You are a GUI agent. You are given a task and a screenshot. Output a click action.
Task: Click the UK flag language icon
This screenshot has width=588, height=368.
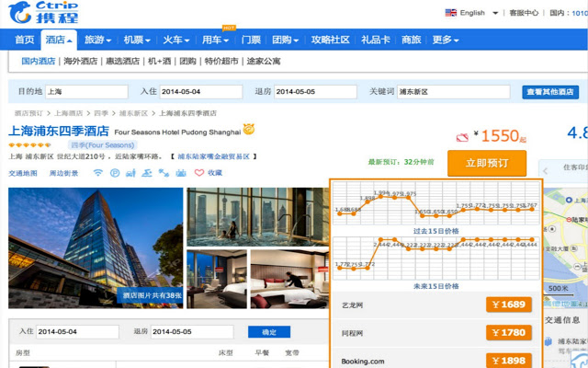point(451,13)
